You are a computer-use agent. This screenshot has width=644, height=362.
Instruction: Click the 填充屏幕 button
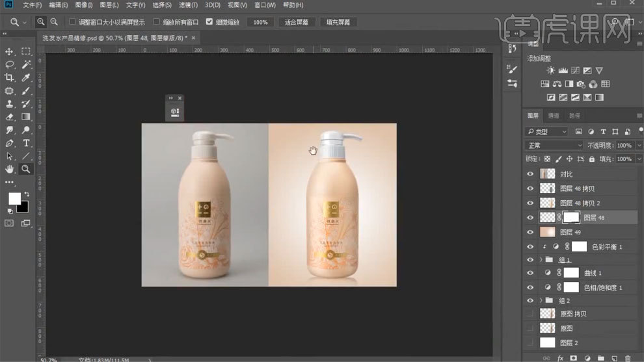point(338,22)
